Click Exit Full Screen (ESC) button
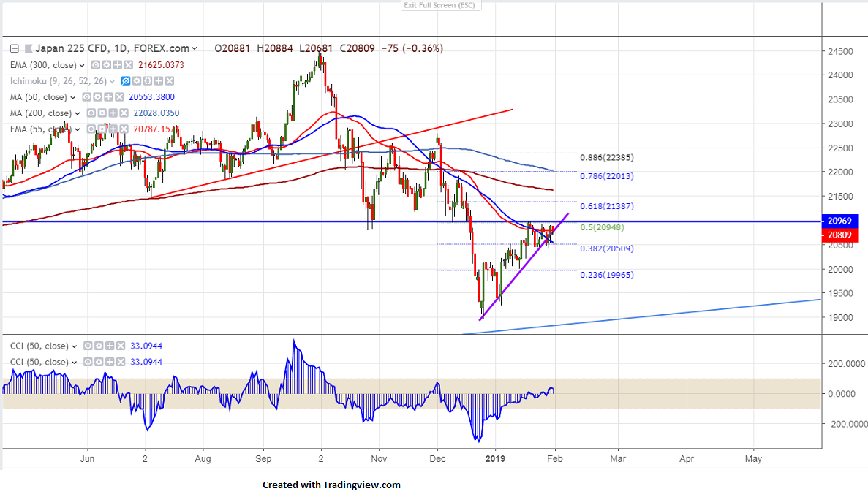The width and height of the screenshot is (868, 497). [441, 6]
